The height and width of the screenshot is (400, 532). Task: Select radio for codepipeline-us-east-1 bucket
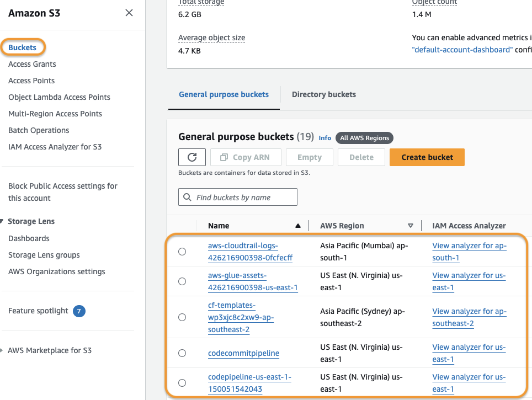pos(182,383)
